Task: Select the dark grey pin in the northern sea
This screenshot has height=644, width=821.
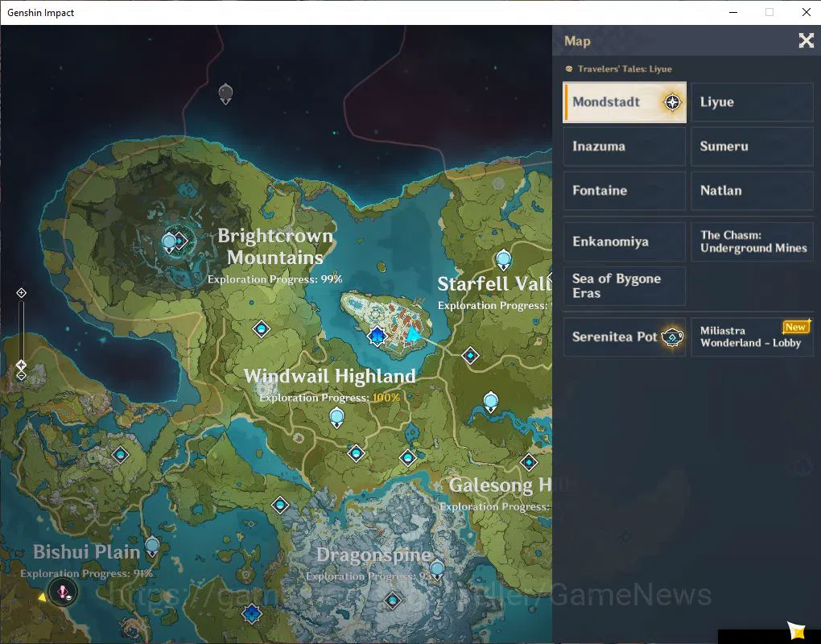Action: [x=225, y=93]
